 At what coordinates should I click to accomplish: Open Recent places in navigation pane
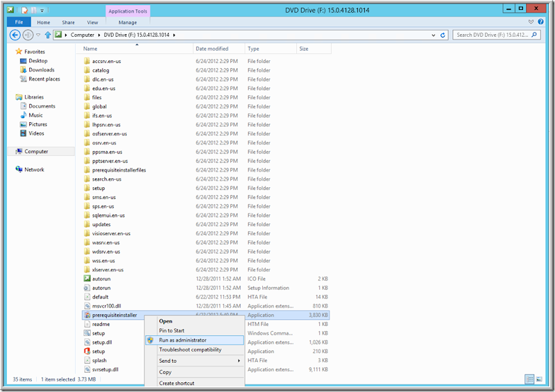click(x=44, y=79)
